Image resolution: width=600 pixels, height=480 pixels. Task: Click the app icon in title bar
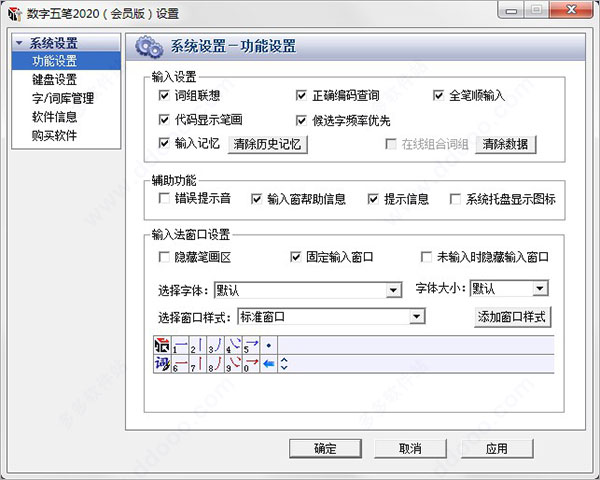coord(15,14)
